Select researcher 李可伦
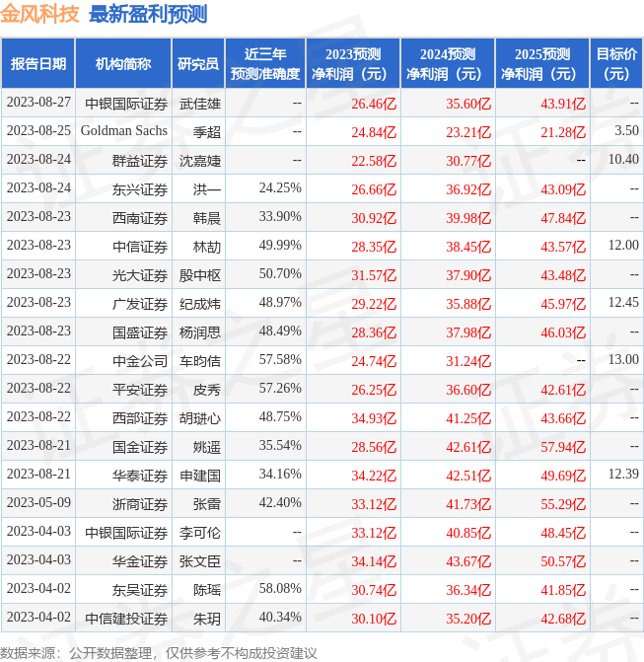This screenshot has height=662, width=644. coord(200,533)
